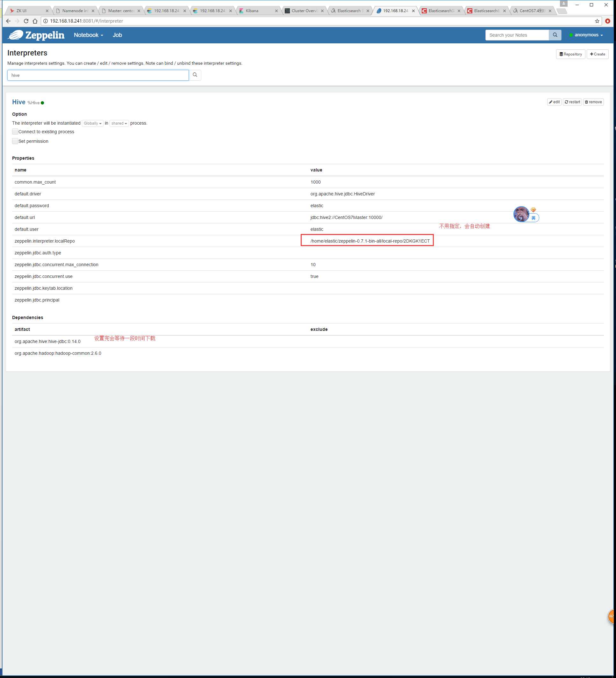Select the localRepo path value

[370, 241]
